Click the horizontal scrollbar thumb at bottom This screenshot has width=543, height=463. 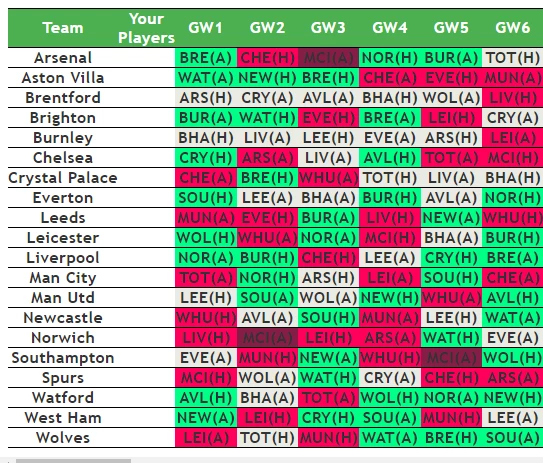(x=73, y=461)
